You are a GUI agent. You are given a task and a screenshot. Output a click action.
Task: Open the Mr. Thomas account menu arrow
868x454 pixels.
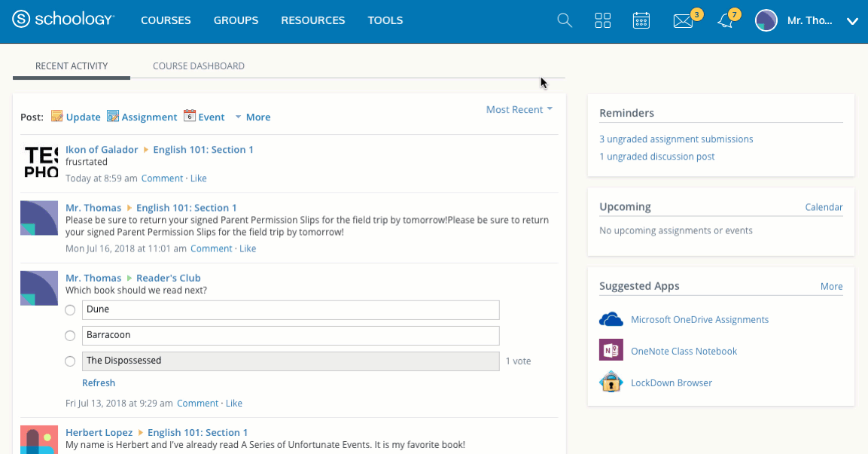pyautogui.click(x=852, y=21)
